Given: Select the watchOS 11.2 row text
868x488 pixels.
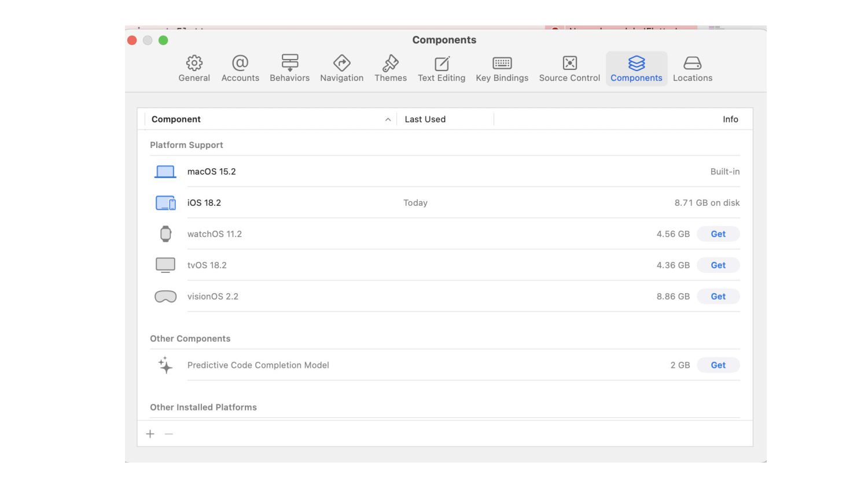Looking at the screenshot, I should point(215,234).
